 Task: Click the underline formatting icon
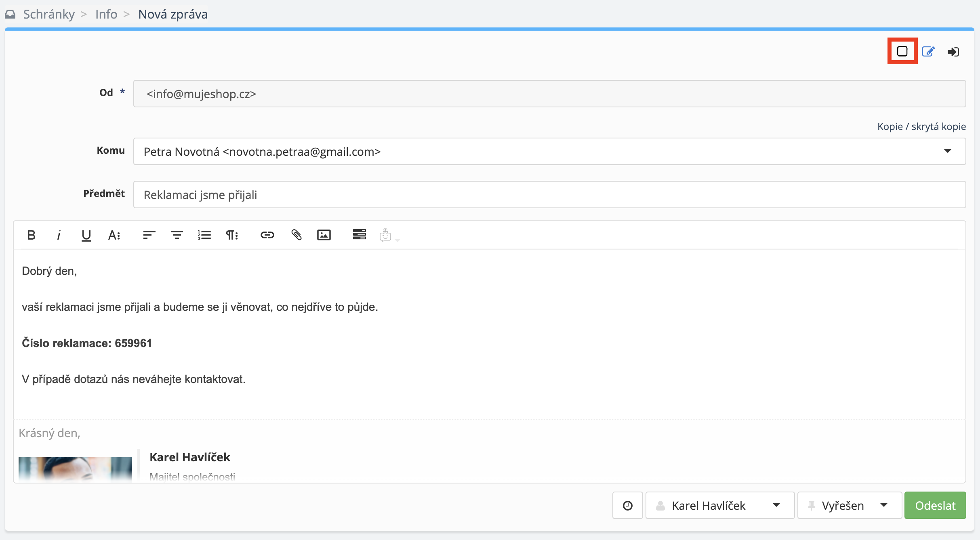click(86, 235)
